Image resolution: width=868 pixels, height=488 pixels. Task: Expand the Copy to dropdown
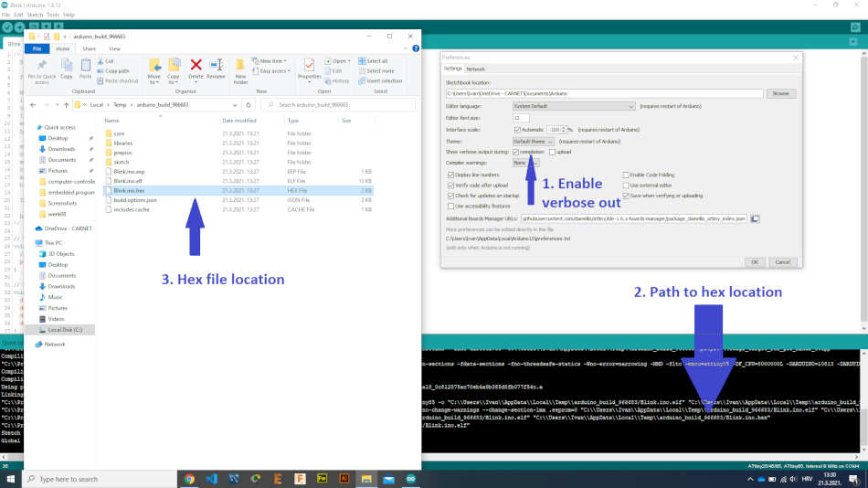point(174,80)
